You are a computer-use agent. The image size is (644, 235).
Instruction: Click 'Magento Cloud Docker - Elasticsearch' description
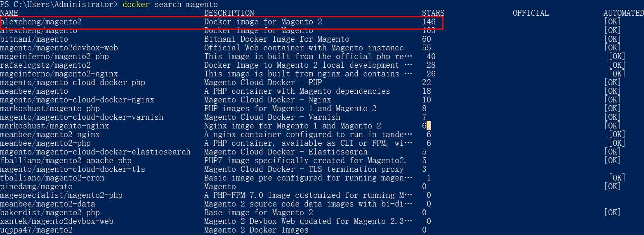[x=286, y=152]
